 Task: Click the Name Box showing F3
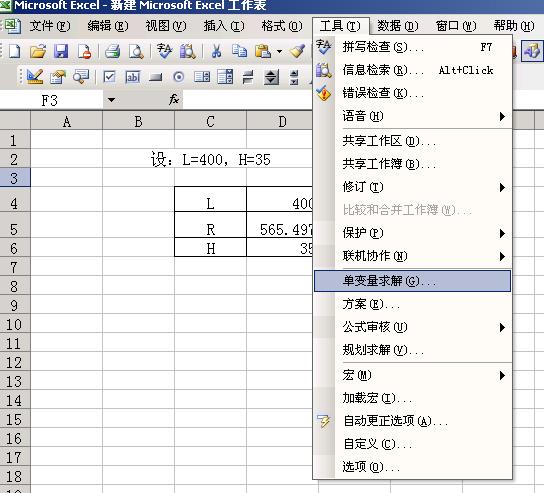[x=51, y=100]
